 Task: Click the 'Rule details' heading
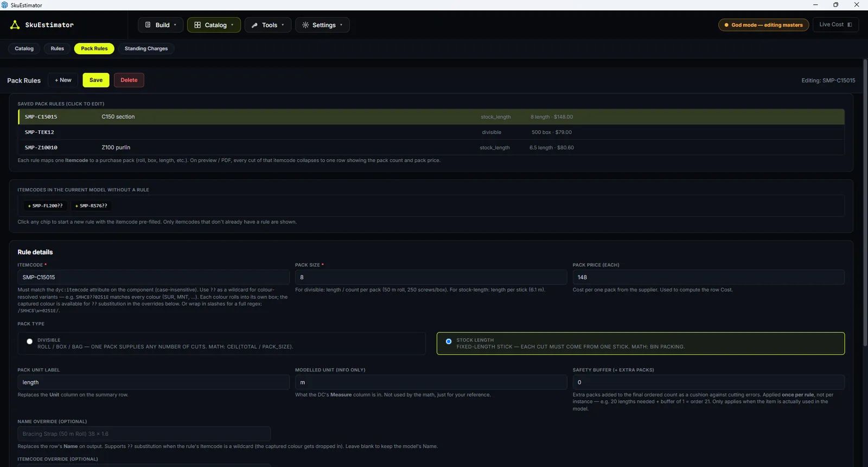tap(35, 252)
